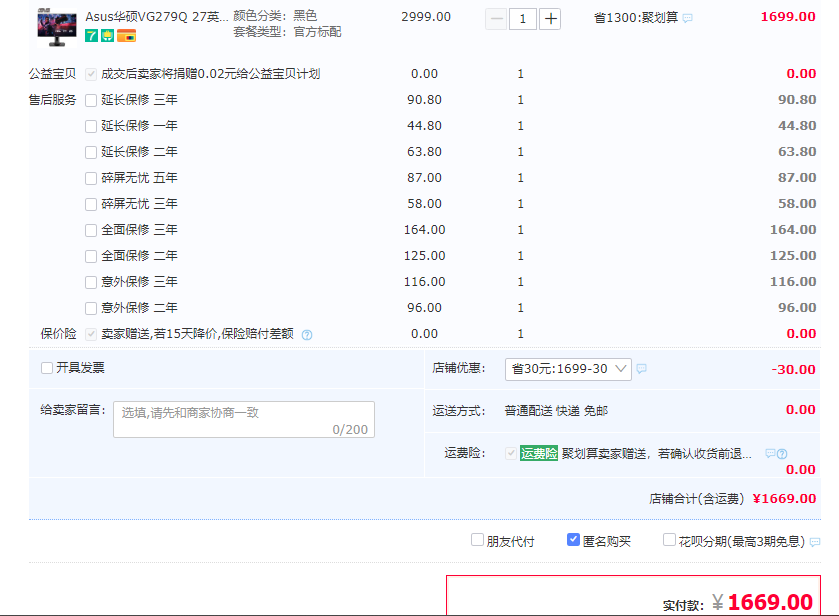The image size is (839, 616).
Task: Click original price 2999.00
Action: tap(426, 17)
